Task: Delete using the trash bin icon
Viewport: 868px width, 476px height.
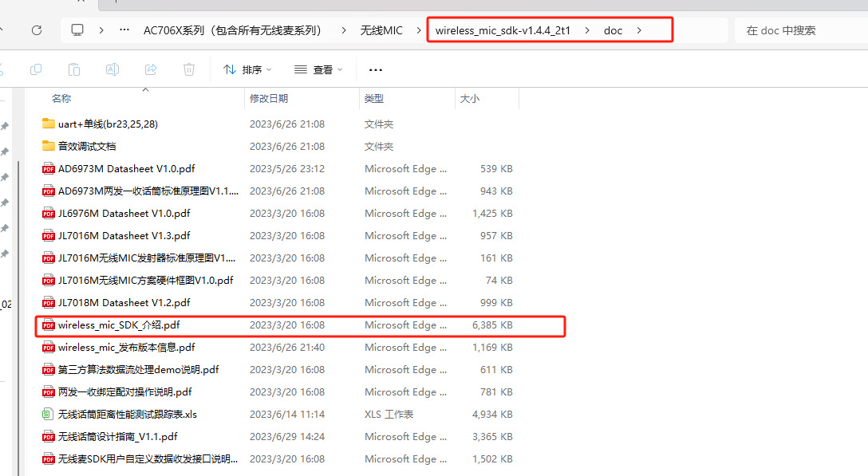Action: tap(189, 69)
